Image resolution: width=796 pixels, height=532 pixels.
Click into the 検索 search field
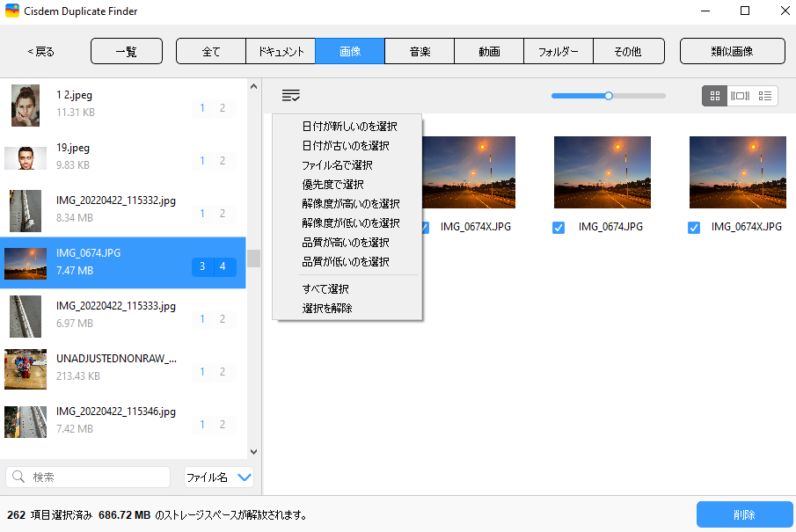88,477
